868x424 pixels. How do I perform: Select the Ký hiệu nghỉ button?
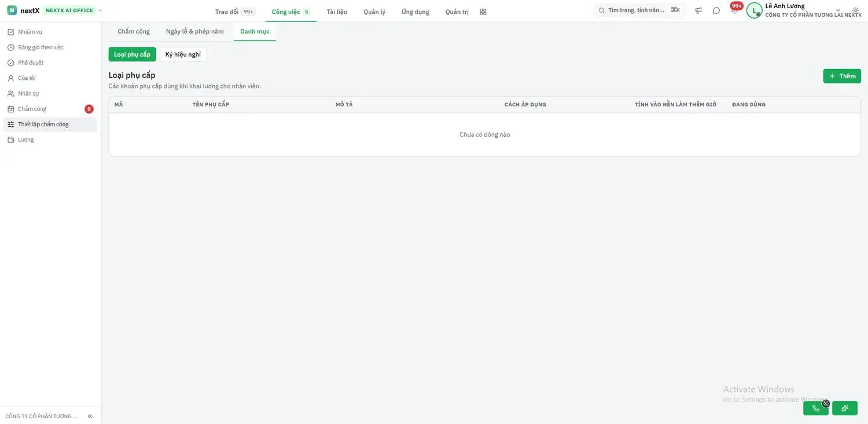(x=183, y=54)
